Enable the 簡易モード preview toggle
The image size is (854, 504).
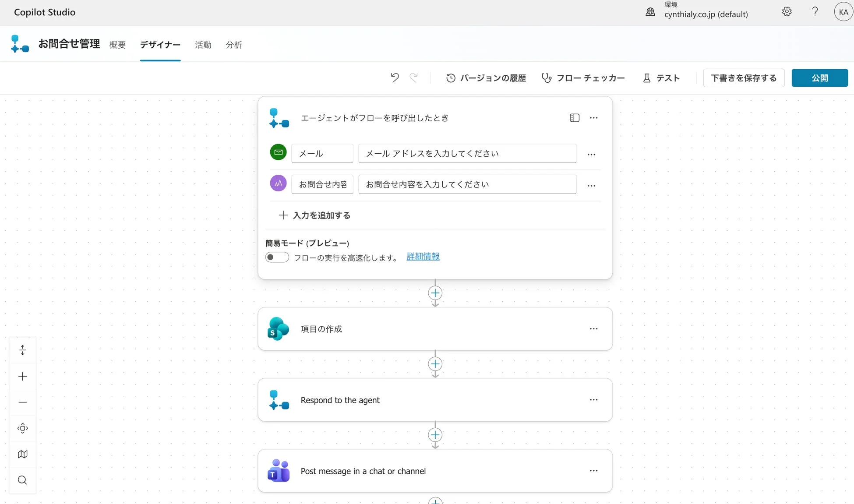click(276, 257)
